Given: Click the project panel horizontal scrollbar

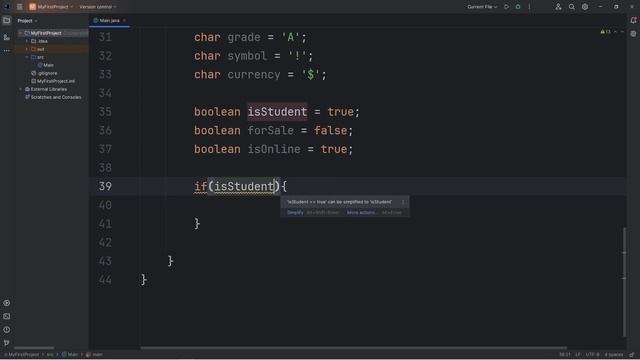Looking at the screenshot, I should click(34, 348).
